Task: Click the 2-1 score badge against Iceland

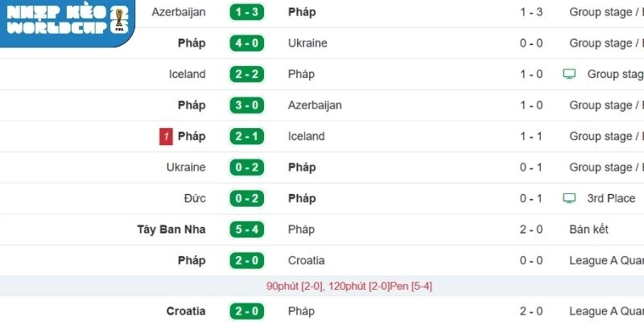Action: point(247,137)
